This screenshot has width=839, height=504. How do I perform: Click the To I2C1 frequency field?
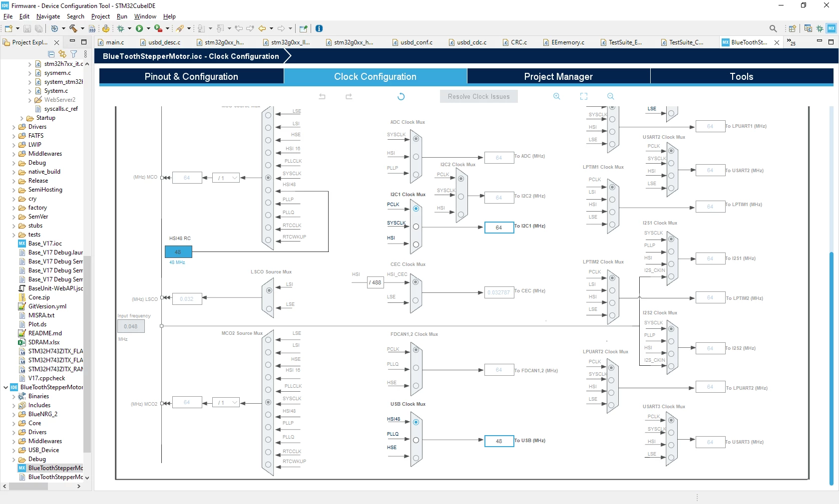click(499, 227)
